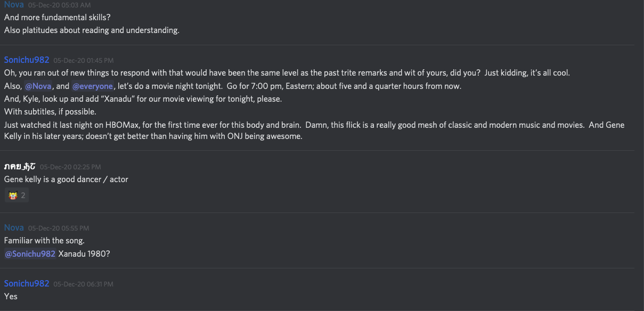Click the 05-Dec-20 01:45 PM timestamp
Image resolution: width=644 pixels, height=311 pixels.
83,60
